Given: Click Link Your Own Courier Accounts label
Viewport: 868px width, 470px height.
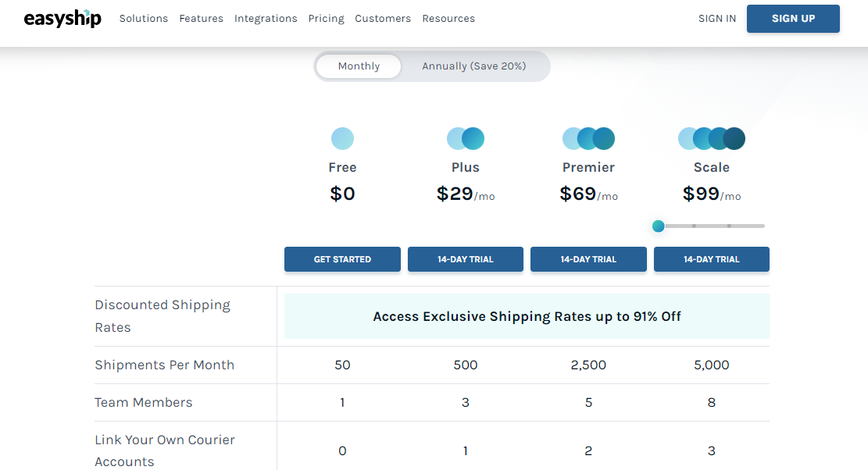Looking at the screenshot, I should pos(165,450).
